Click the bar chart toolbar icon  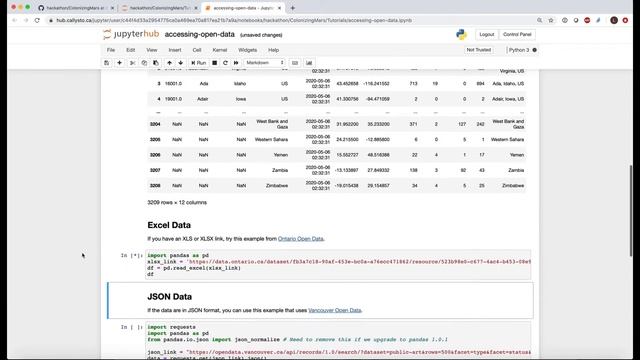point(309,63)
